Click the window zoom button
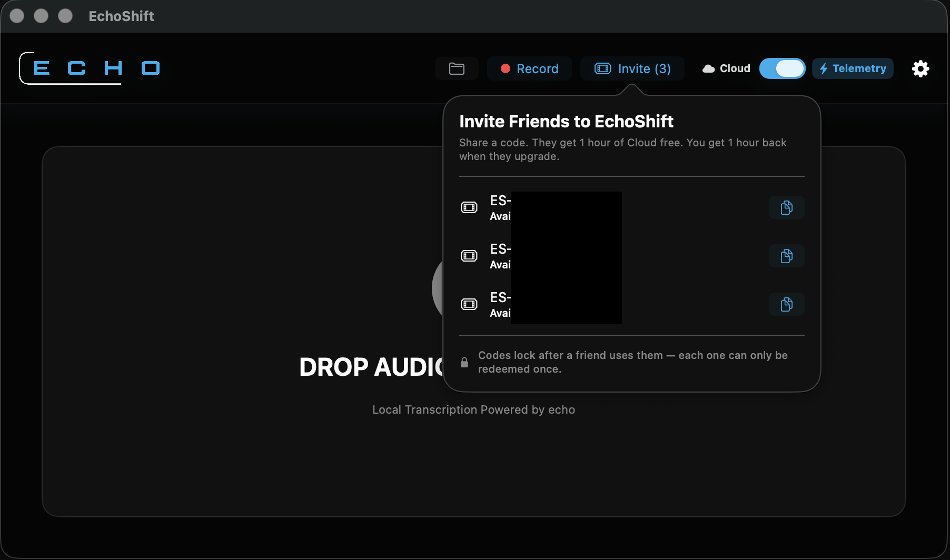The image size is (950, 560). (65, 16)
